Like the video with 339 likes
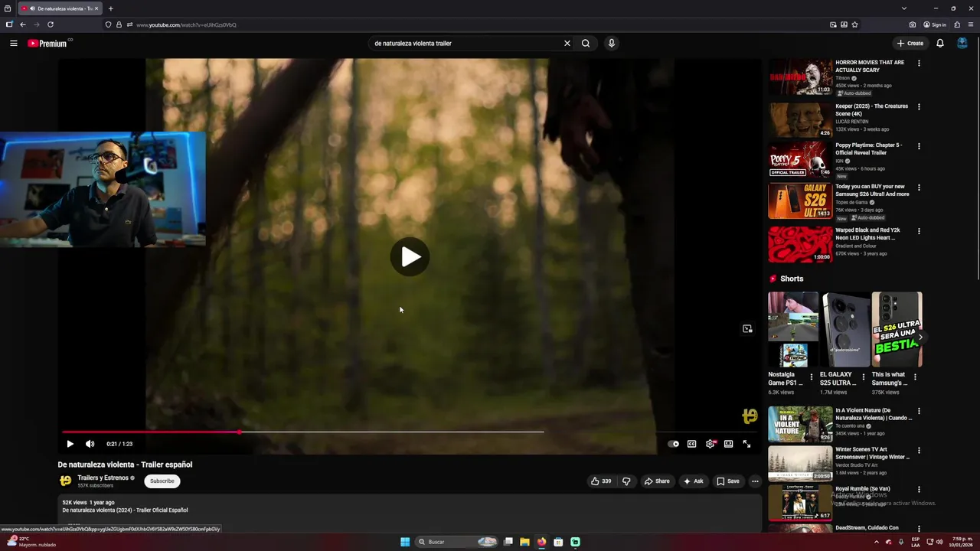Image resolution: width=980 pixels, height=551 pixels. [x=601, y=481]
